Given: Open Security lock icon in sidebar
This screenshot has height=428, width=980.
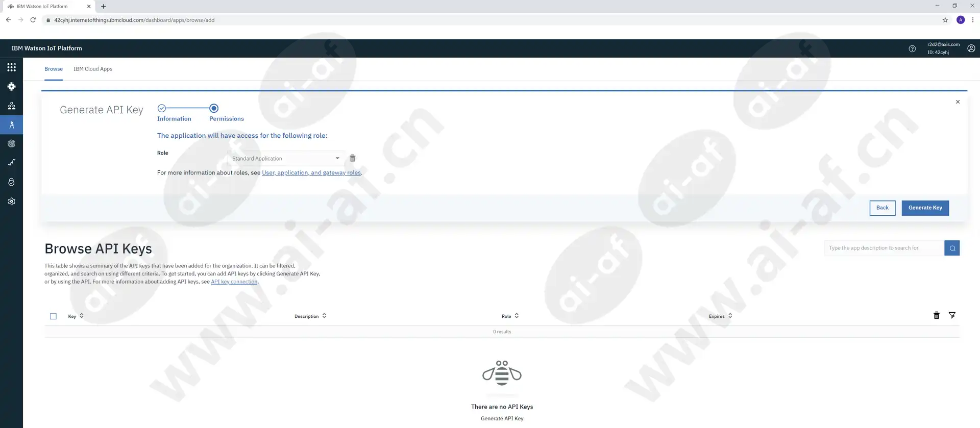Looking at the screenshot, I should pyautogui.click(x=11, y=182).
